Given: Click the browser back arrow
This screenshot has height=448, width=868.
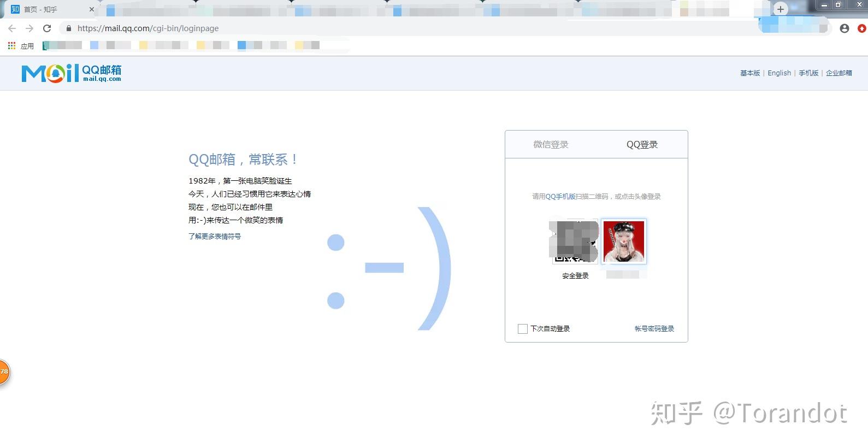Looking at the screenshot, I should [12, 28].
